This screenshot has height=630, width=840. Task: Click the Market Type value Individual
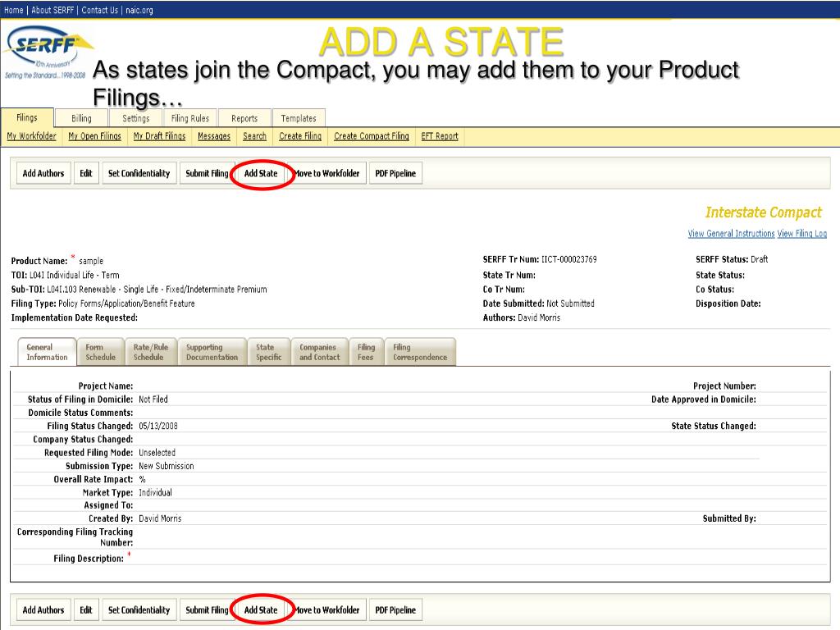coord(155,492)
